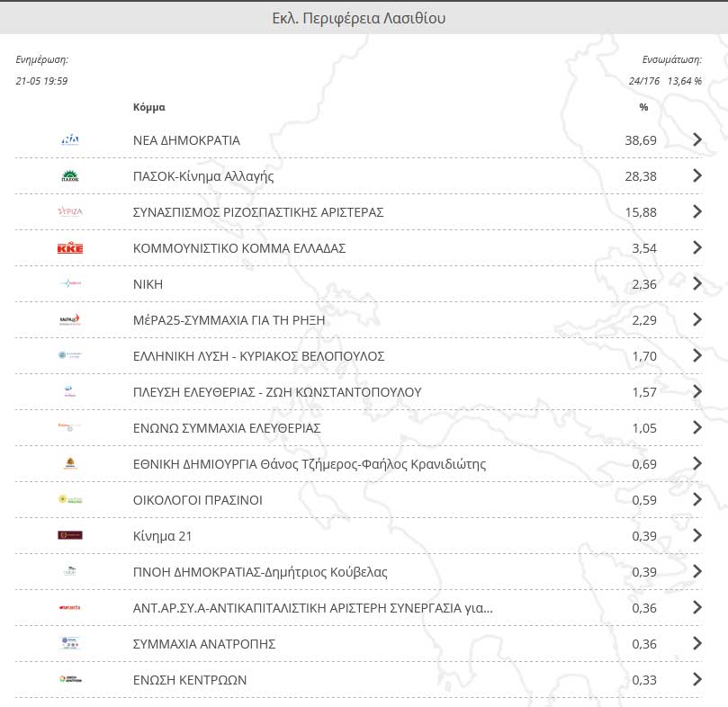Click the Pnoi Dimokratias party logo
This screenshot has height=707, width=728.
pos(70,571)
